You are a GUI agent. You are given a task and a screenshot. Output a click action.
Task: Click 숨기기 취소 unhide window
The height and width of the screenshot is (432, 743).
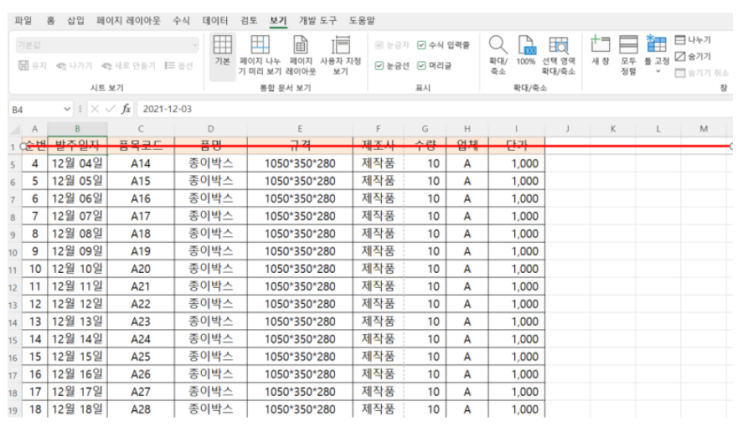(701, 73)
